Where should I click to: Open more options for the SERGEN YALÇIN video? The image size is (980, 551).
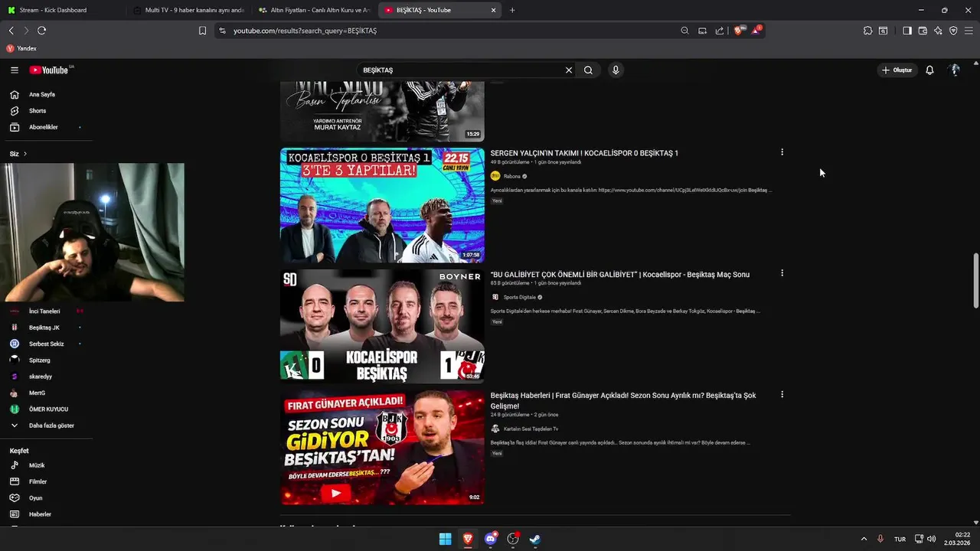782,152
